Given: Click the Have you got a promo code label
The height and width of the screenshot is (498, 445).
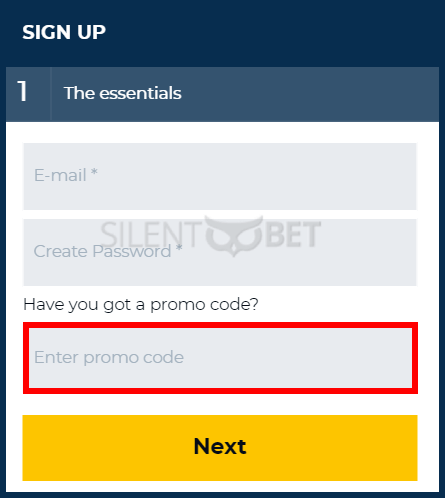Looking at the screenshot, I should [x=141, y=304].
